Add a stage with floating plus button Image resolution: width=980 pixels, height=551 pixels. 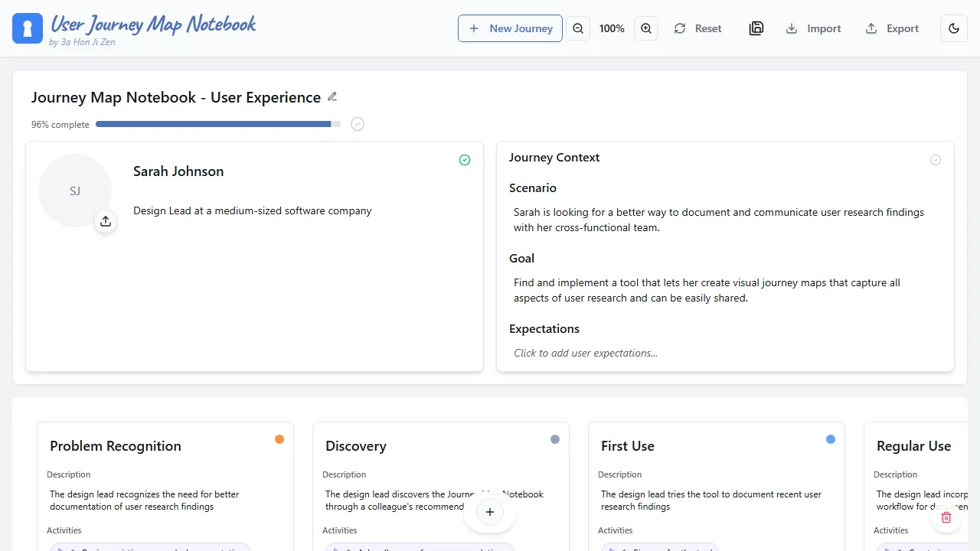point(490,512)
